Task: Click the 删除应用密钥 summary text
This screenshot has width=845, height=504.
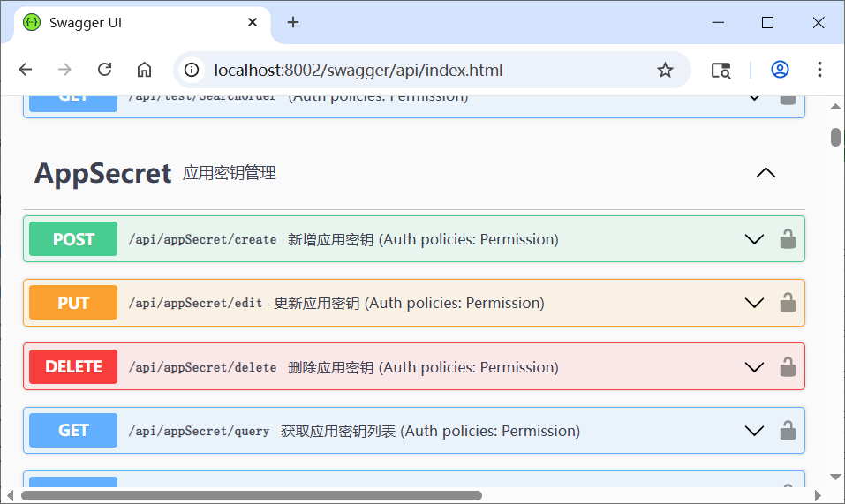Action: point(331,367)
